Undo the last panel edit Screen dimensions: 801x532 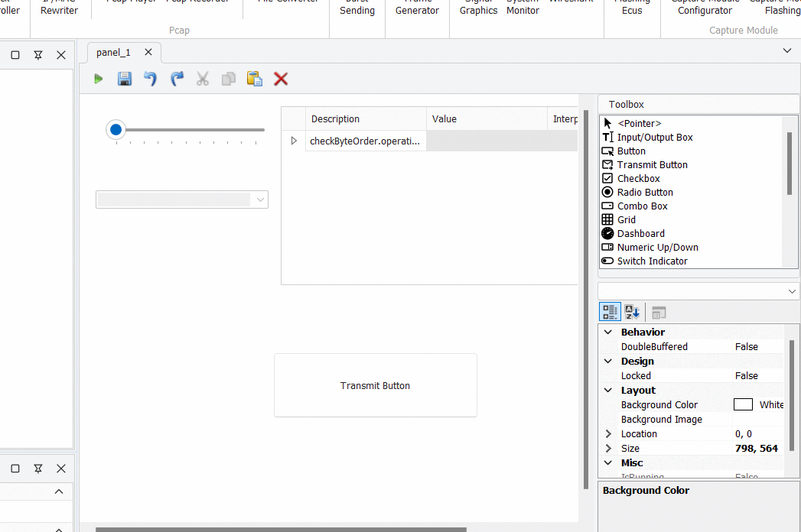tap(150, 79)
